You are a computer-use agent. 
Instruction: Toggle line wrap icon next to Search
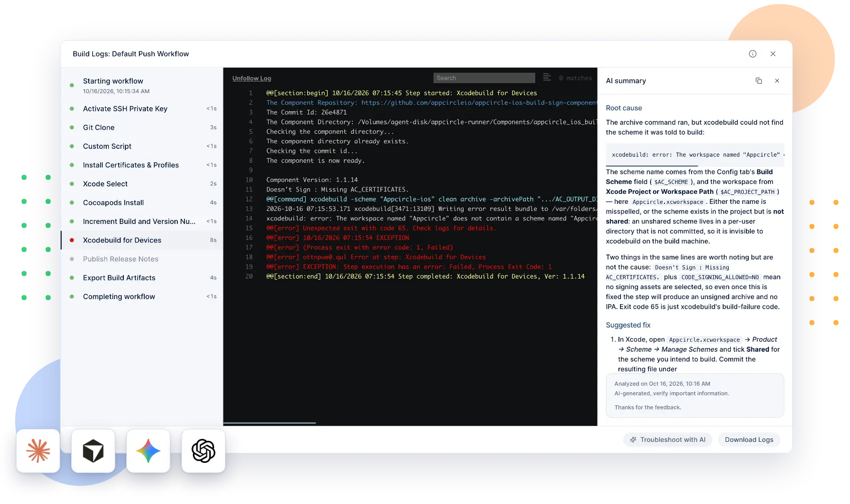tap(547, 78)
